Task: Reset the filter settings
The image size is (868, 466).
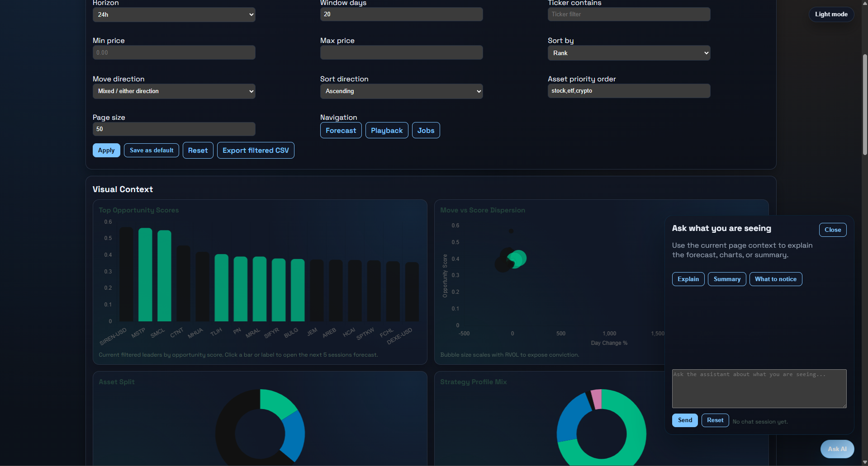Action: 198,151
